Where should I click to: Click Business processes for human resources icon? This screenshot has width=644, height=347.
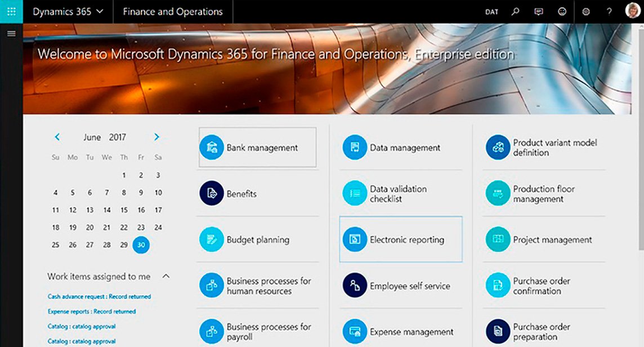tap(212, 286)
